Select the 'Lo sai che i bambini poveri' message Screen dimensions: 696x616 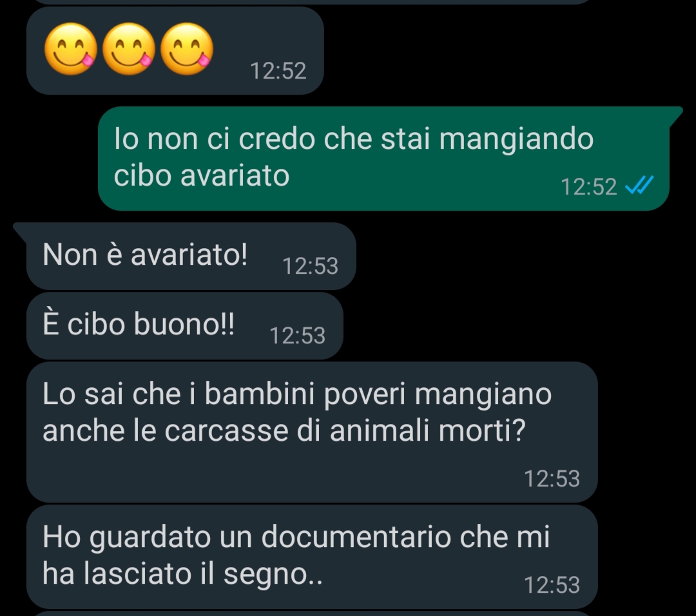point(312,432)
